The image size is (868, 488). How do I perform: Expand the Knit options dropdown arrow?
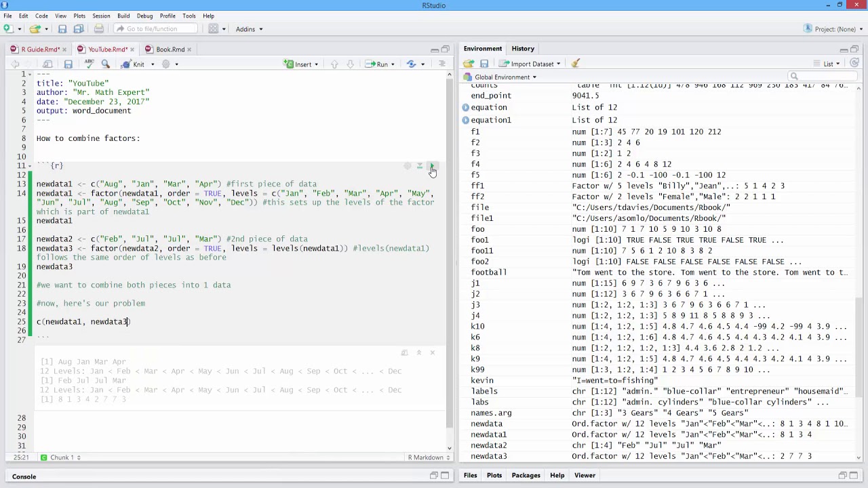tap(153, 64)
